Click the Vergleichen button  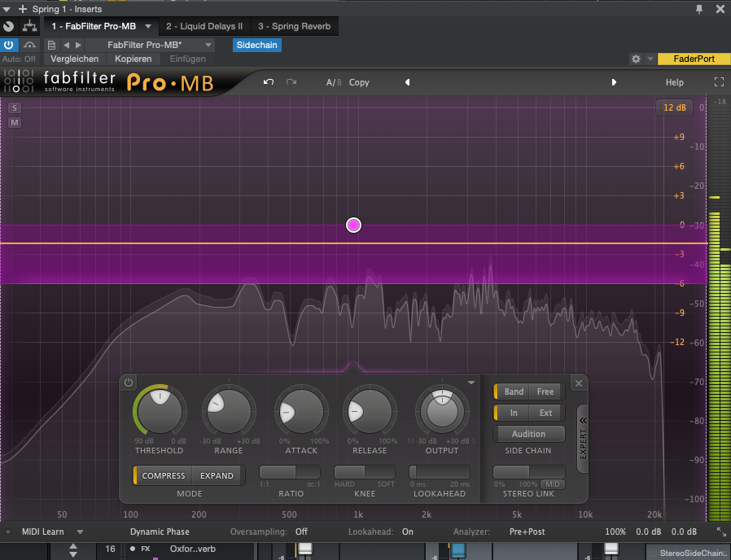point(75,59)
